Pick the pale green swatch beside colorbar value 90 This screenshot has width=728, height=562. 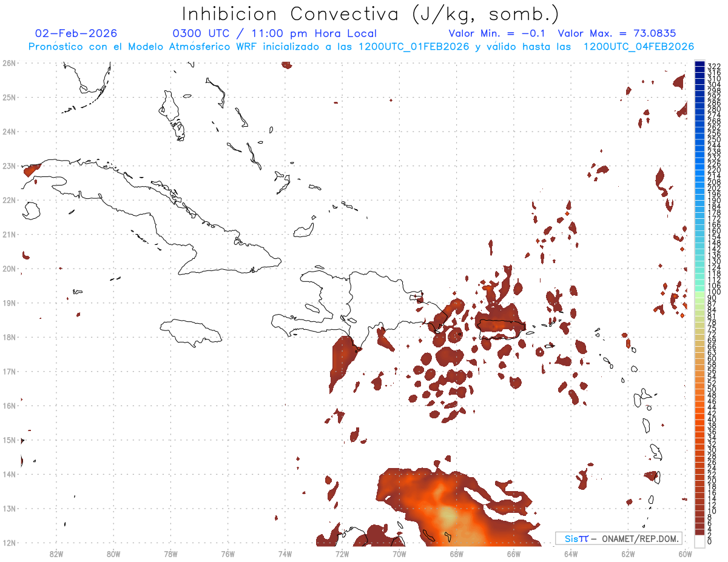click(700, 295)
